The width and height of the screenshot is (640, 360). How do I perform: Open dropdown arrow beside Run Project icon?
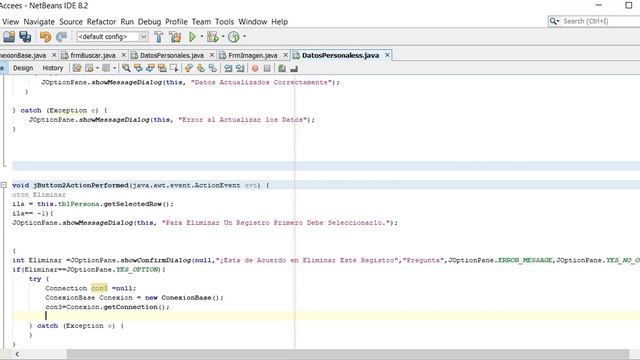tap(202, 36)
